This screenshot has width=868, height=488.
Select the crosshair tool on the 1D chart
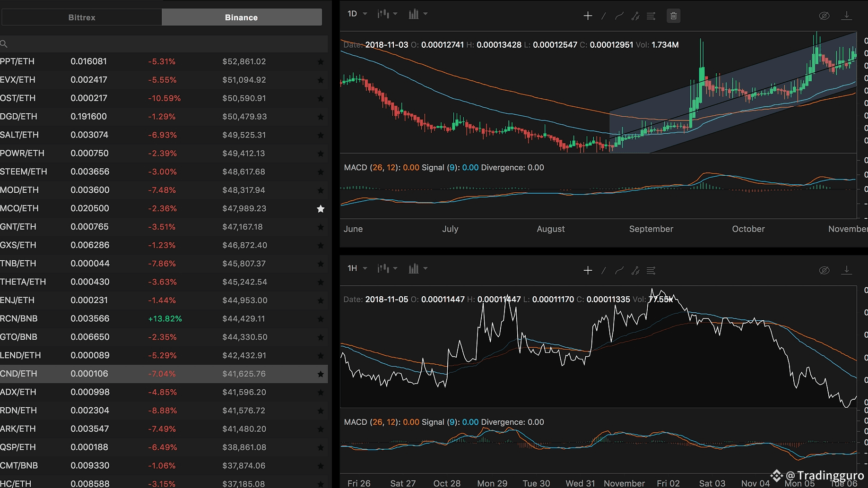tap(588, 16)
